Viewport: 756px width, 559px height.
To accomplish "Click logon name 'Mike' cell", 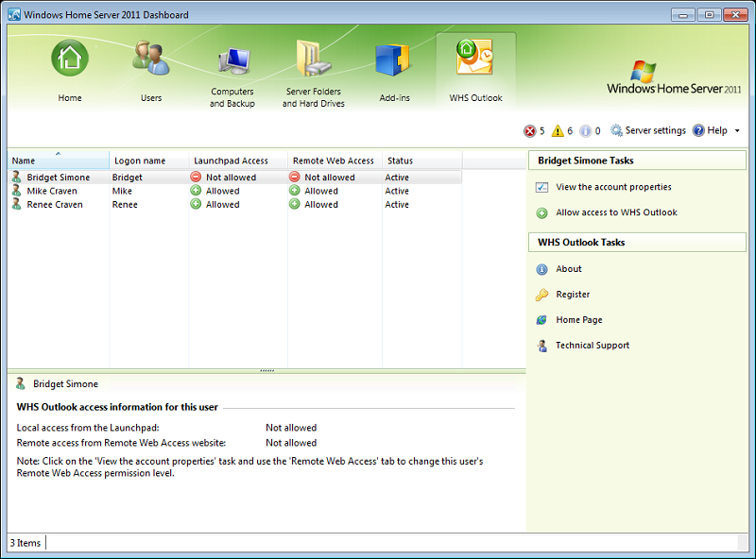I will pyautogui.click(x=122, y=191).
